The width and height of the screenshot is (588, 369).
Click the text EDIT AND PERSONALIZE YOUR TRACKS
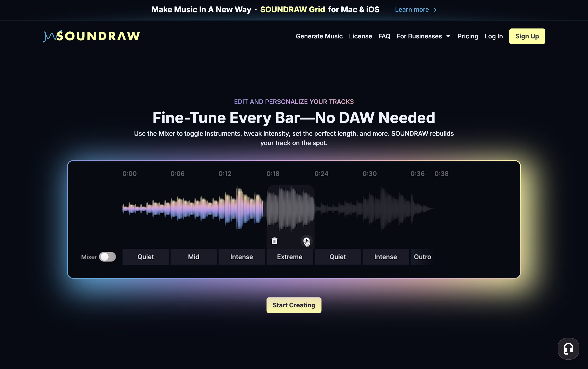tap(294, 102)
